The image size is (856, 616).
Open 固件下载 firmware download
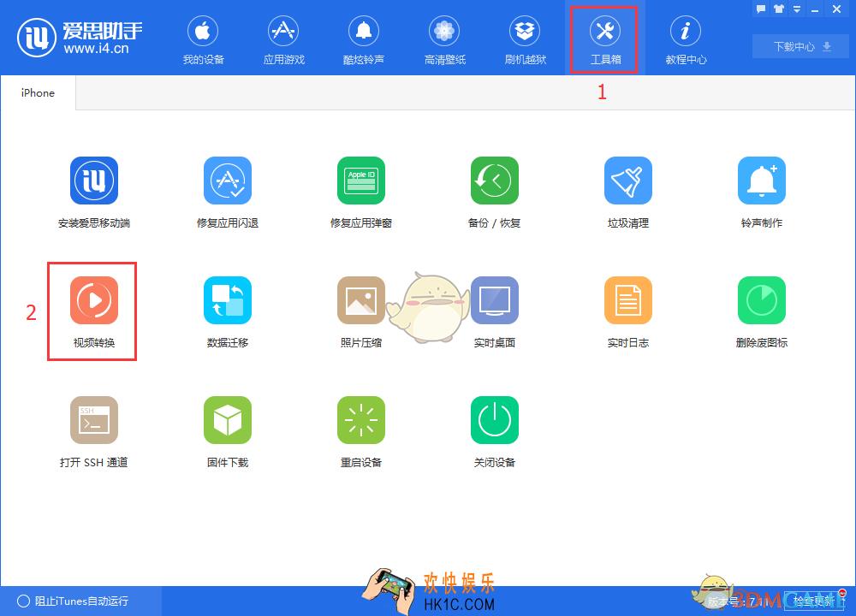228,431
